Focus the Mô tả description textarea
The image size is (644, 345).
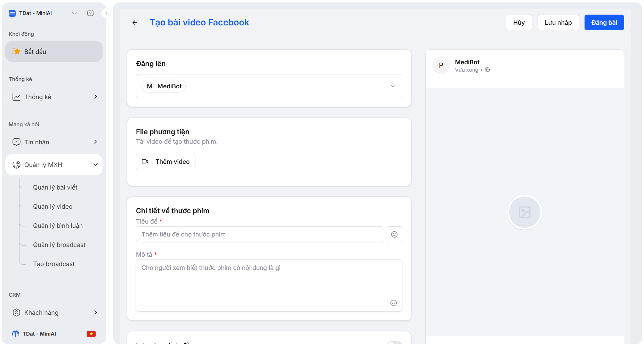[269, 286]
